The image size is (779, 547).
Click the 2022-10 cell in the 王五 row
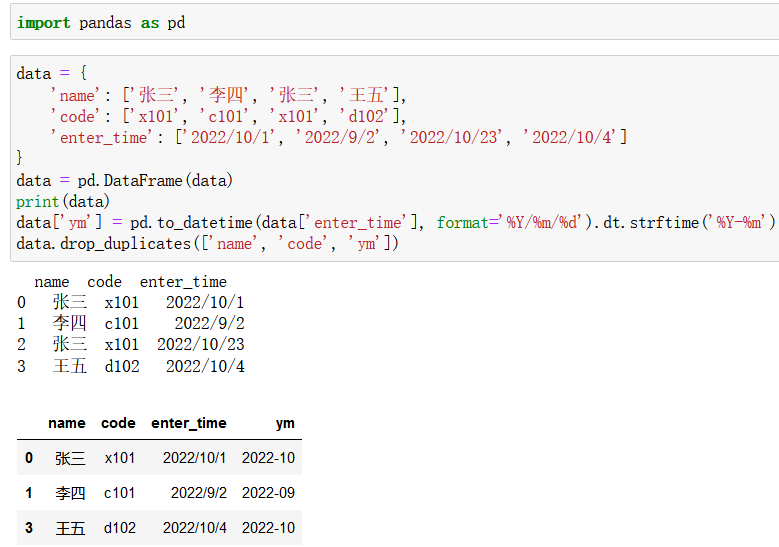coord(268,528)
